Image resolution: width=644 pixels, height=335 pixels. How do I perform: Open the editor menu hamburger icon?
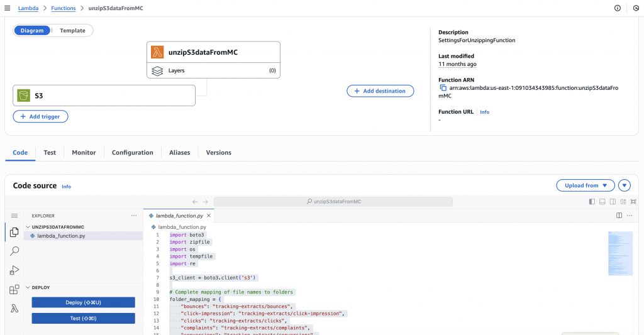coord(14,216)
